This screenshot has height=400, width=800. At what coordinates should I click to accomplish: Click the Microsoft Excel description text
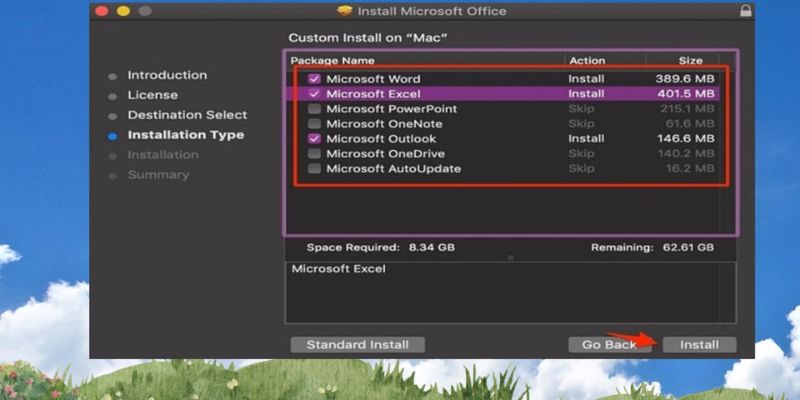coord(338,269)
